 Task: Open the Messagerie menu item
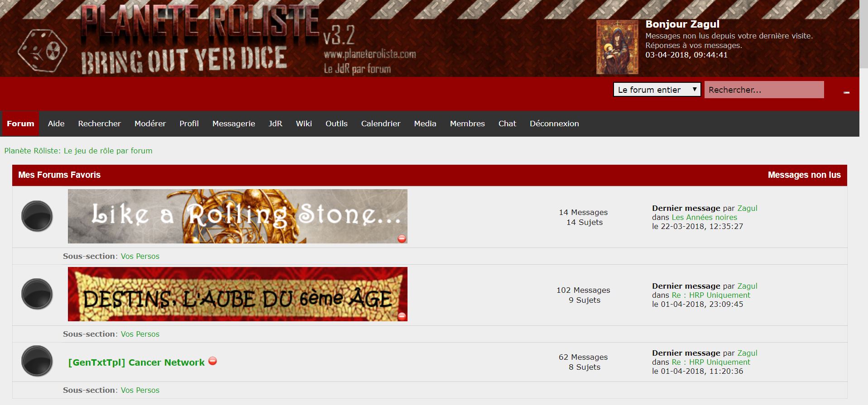pos(233,124)
